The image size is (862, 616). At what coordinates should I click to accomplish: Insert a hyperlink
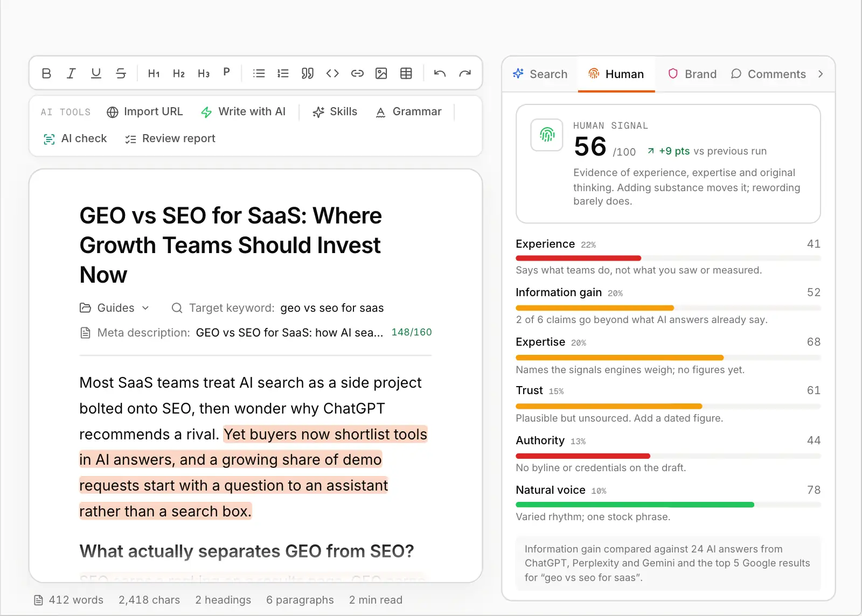357,73
